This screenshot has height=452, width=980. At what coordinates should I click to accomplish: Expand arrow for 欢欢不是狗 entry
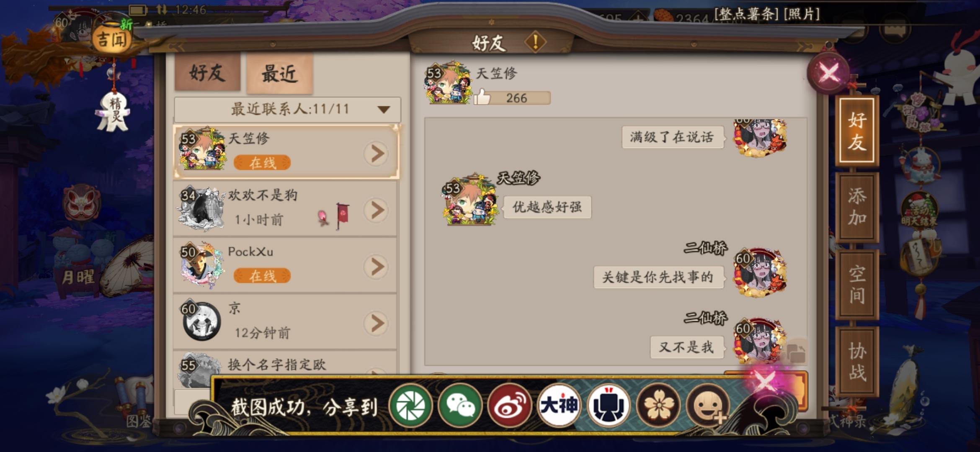[x=376, y=211]
